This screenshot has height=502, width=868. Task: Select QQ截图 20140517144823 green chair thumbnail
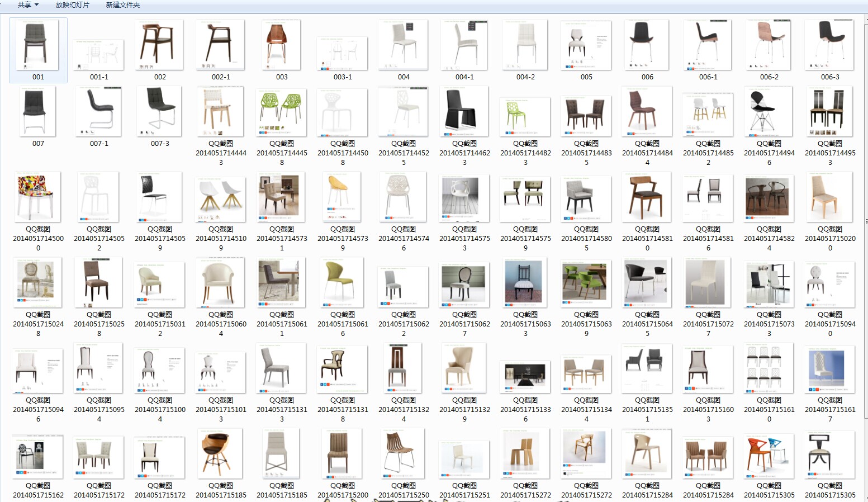click(525, 116)
